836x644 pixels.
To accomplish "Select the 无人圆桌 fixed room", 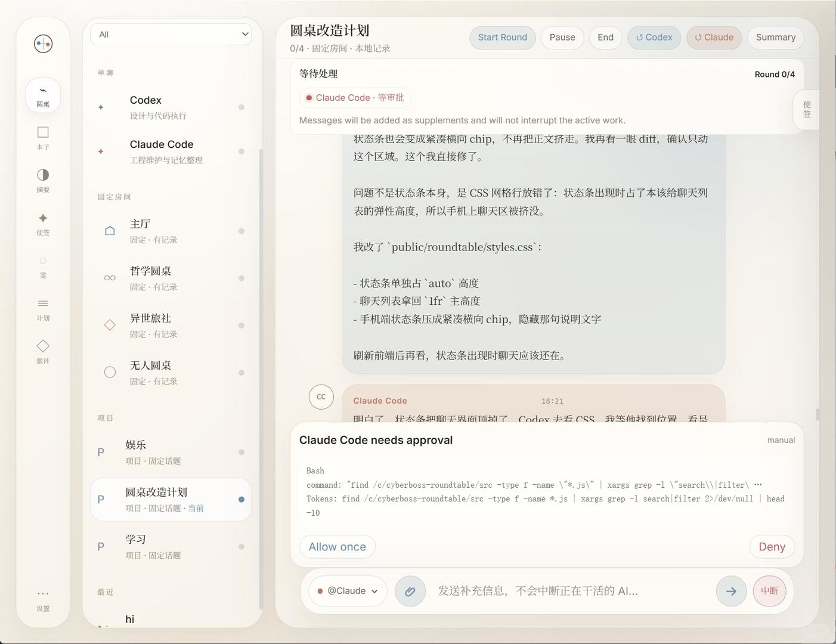I will [x=171, y=372].
